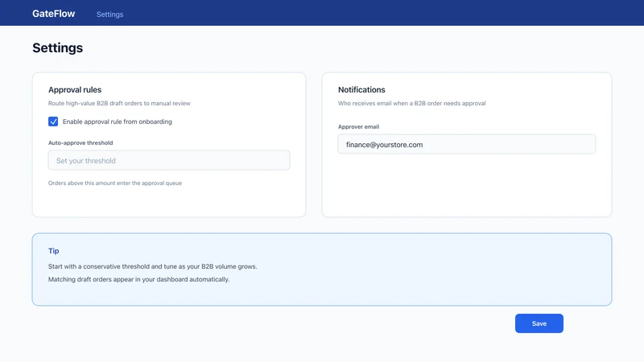The width and height of the screenshot is (644, 362).
Task: Click the Approver email input field
Action: coord(467,145)
